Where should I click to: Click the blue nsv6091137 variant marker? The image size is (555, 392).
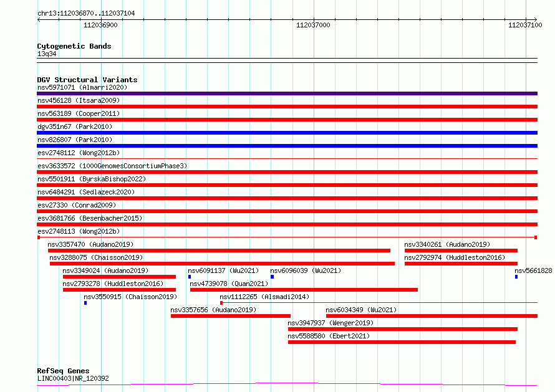point(190,277)
